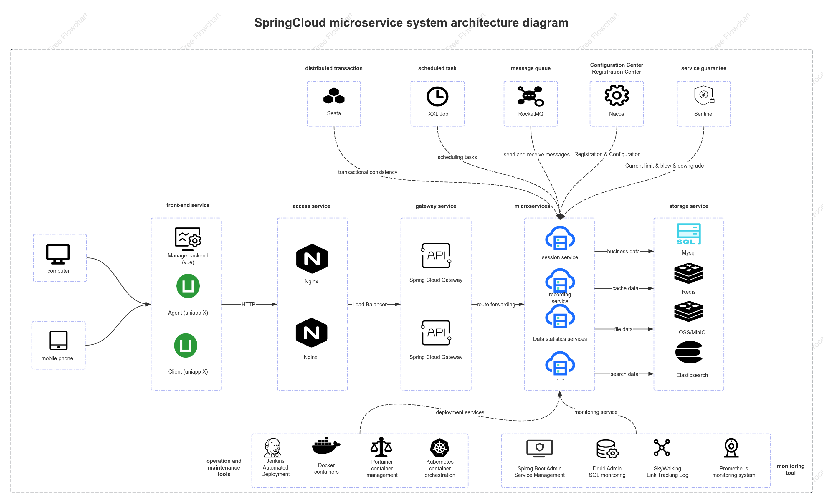Select the 'scheduling tasks' label
This screenshot has height=504, width=823.
click(x=457, y=157)
